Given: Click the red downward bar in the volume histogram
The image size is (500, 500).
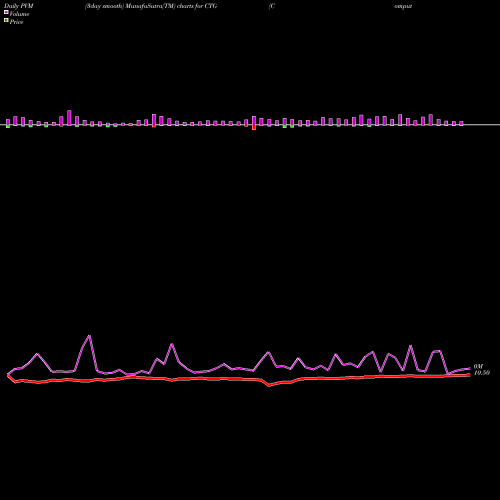Looking at the screenshot, I should coord(254,127).
